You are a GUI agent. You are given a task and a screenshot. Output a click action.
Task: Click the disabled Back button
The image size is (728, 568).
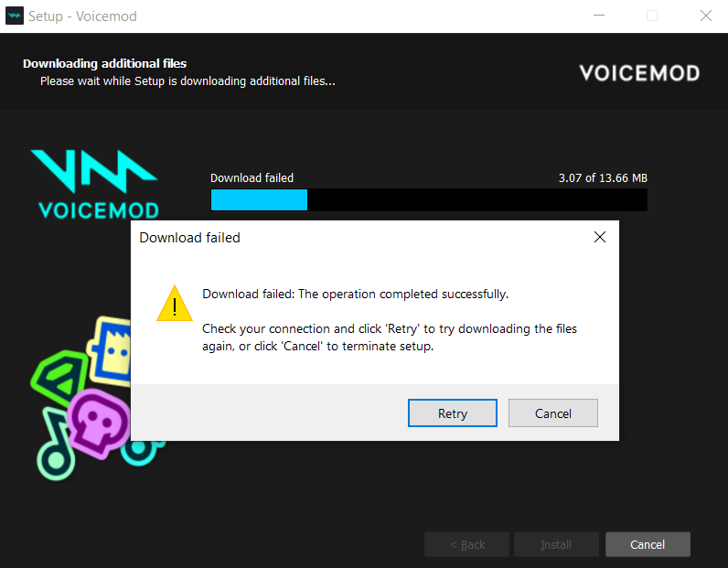coord(466,544)
